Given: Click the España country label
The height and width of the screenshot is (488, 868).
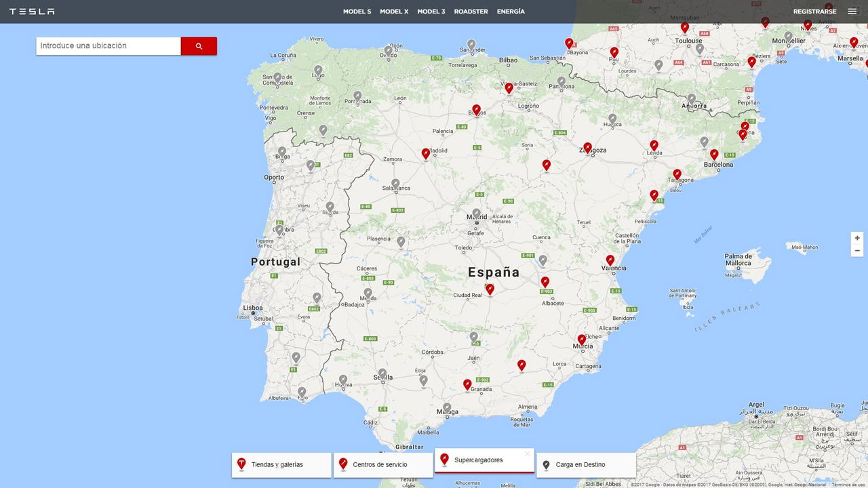Looking at the screenshot, I should point(494,272).
